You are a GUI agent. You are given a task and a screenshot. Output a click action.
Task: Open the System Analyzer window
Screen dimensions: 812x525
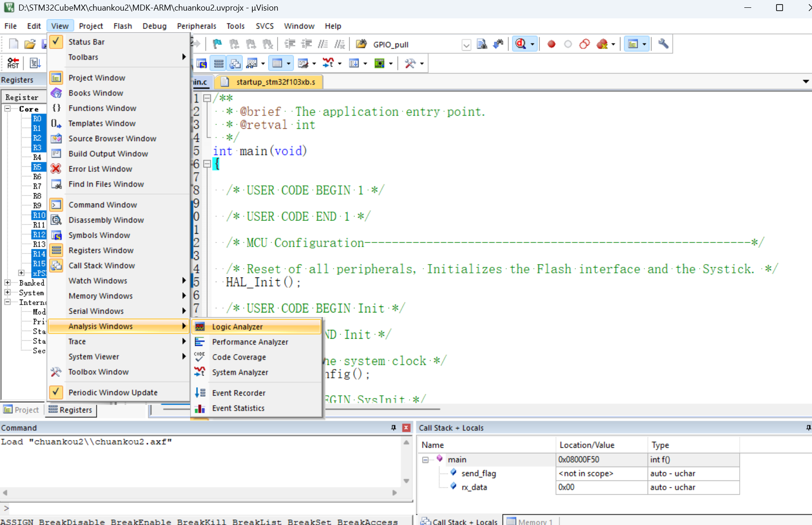[x=256, y=372]
